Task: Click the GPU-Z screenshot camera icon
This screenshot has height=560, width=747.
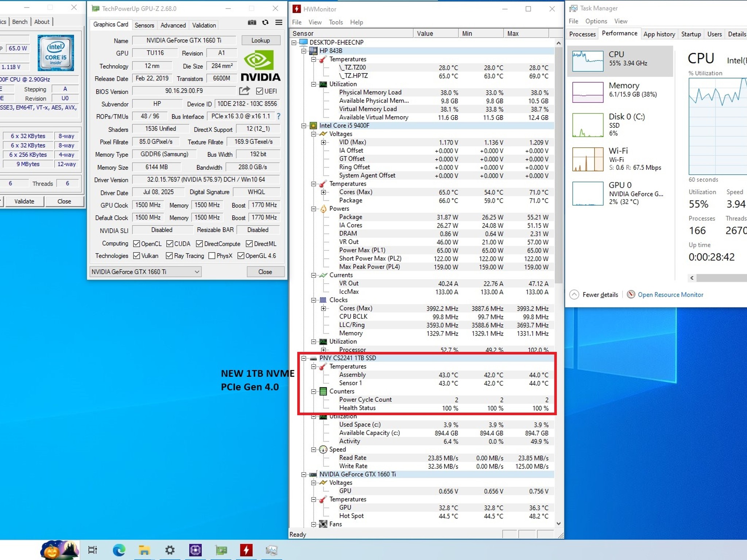Action: (252, 23)
